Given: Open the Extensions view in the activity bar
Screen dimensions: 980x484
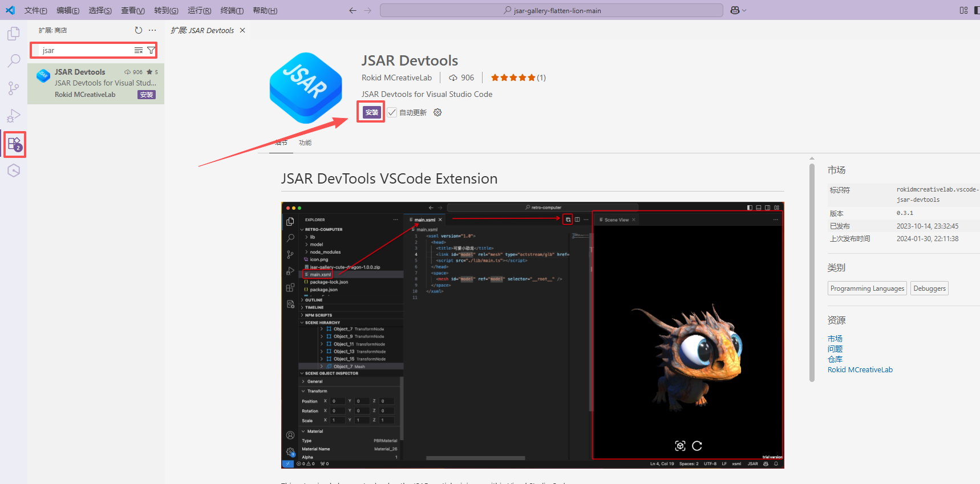Looking at the screenshot, I should tap(15, 144).
